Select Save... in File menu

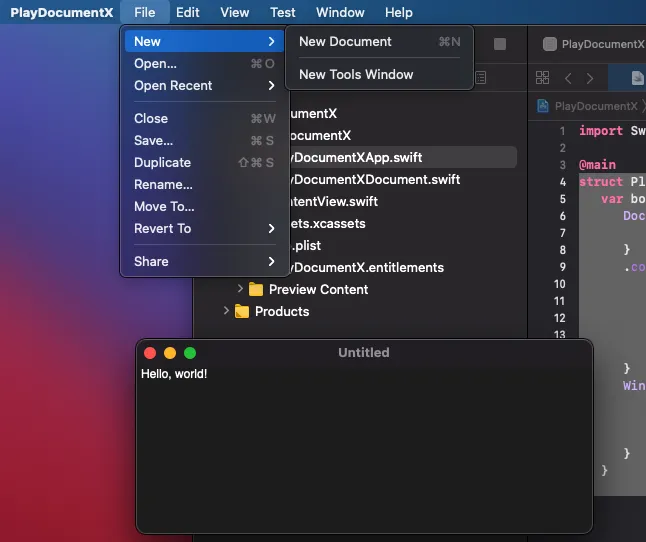(x=204, y=140)
